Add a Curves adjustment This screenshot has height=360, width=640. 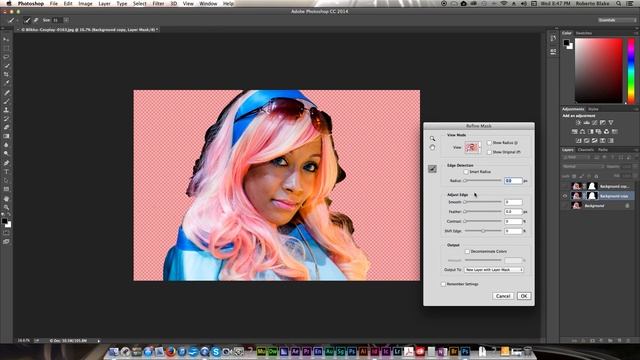coord(595,122)
